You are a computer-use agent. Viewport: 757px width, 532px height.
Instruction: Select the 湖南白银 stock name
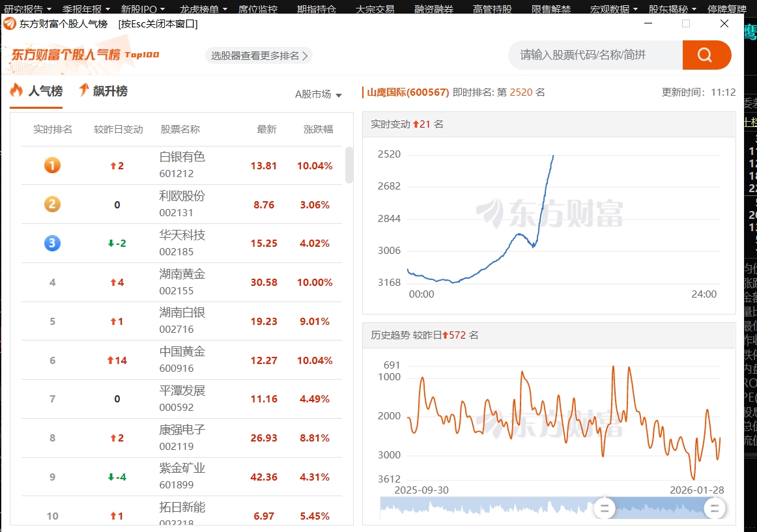182,313
